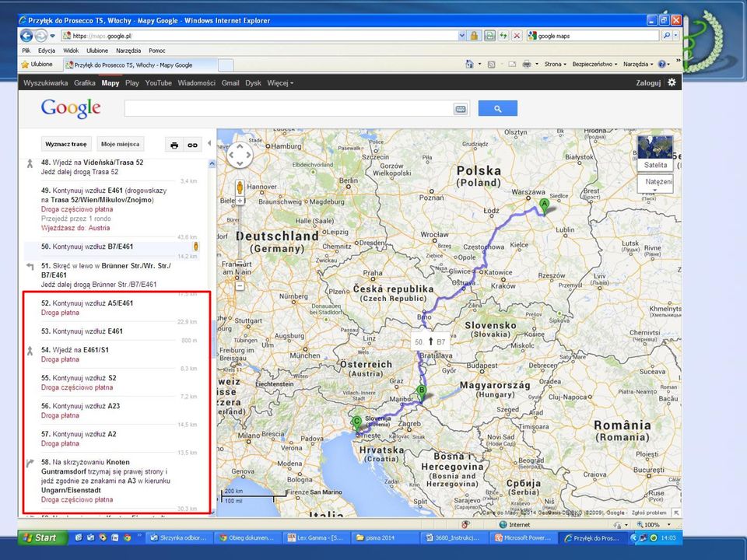Expand the address bar URL dropdown
This screenshot has height=560, width=747.
click(x=461, y=36)
